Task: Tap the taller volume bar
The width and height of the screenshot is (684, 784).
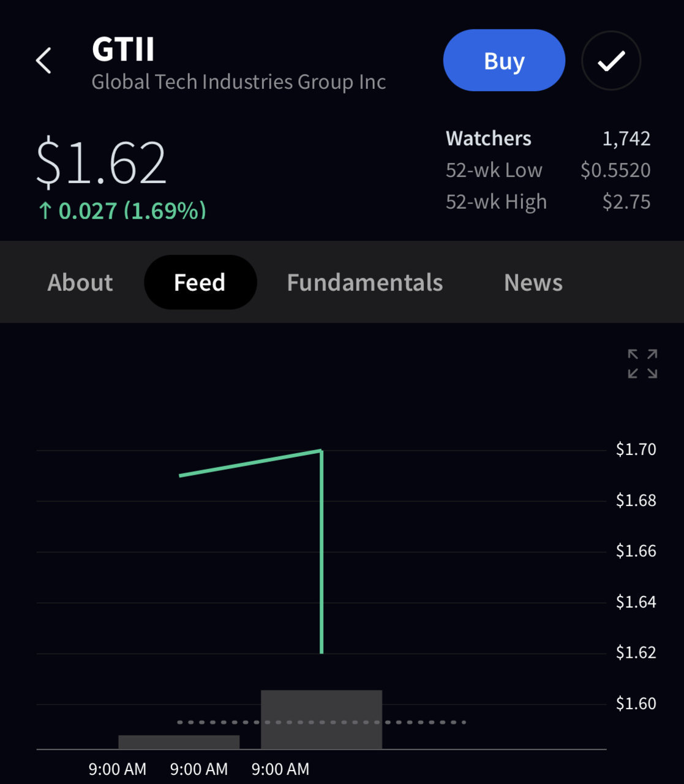Action: (321, 720)
